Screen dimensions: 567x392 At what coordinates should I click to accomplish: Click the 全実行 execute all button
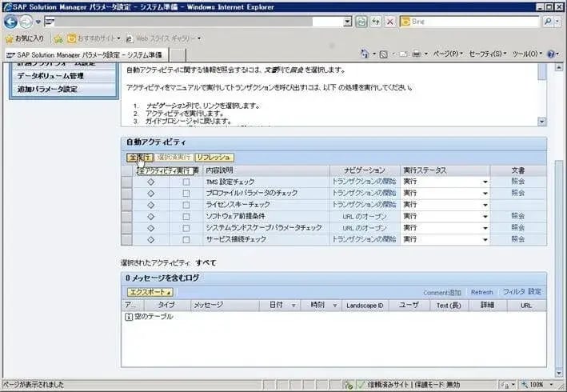coord(138,158)
